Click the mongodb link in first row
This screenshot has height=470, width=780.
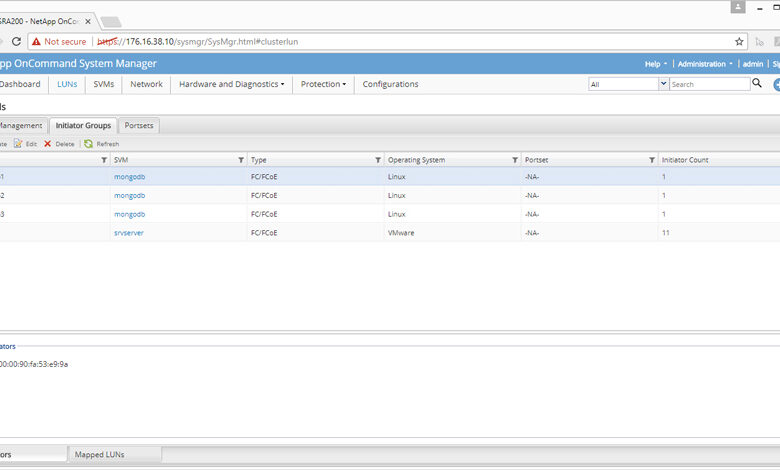point(129,177)
